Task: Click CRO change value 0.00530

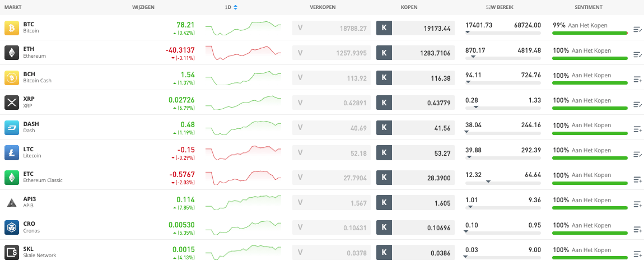Action: click(x=181, y=225)
